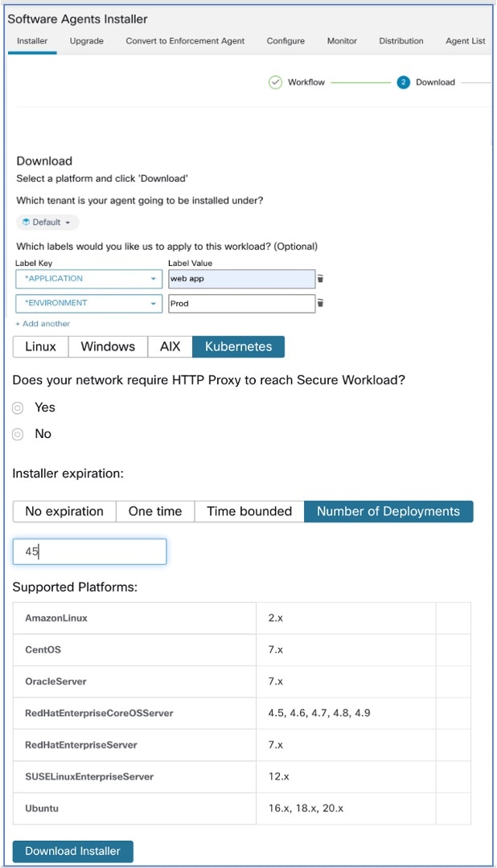Viewport: 497px width, 868px height.
Task: Set installer expiration to Time bounded
Action: click(249, 511)
